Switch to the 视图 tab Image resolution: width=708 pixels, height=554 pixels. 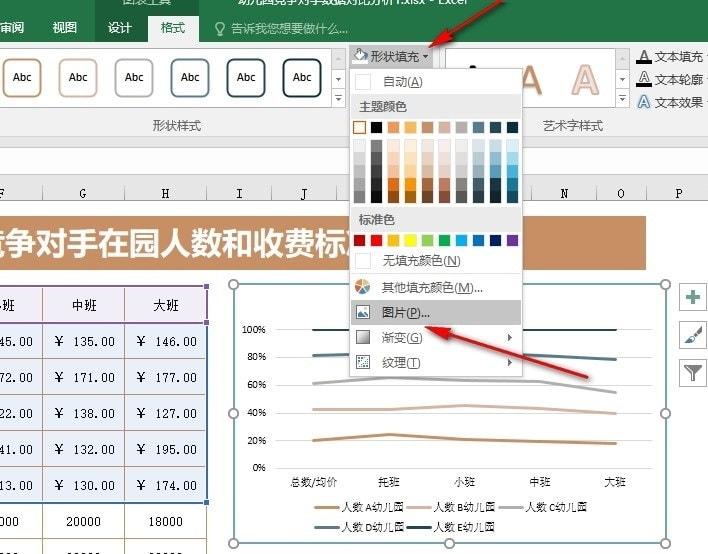[65, 28]
